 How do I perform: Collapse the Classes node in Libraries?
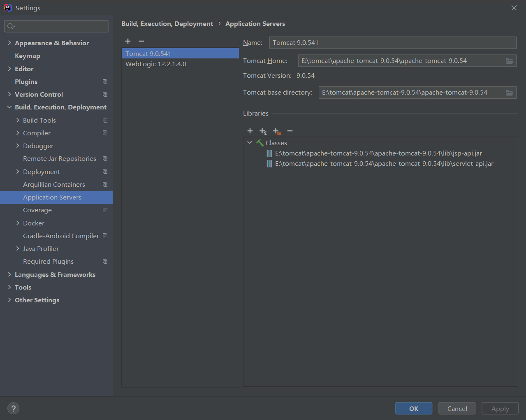point(250,143)
